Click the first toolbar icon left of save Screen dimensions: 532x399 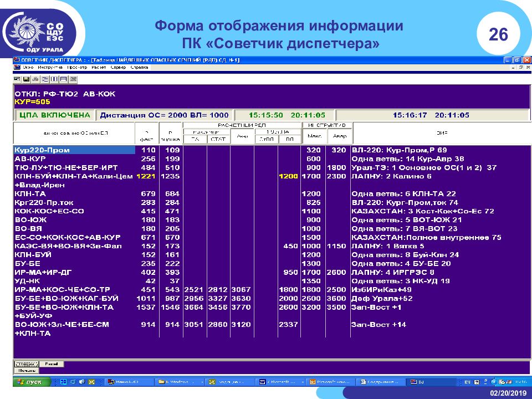17,79
